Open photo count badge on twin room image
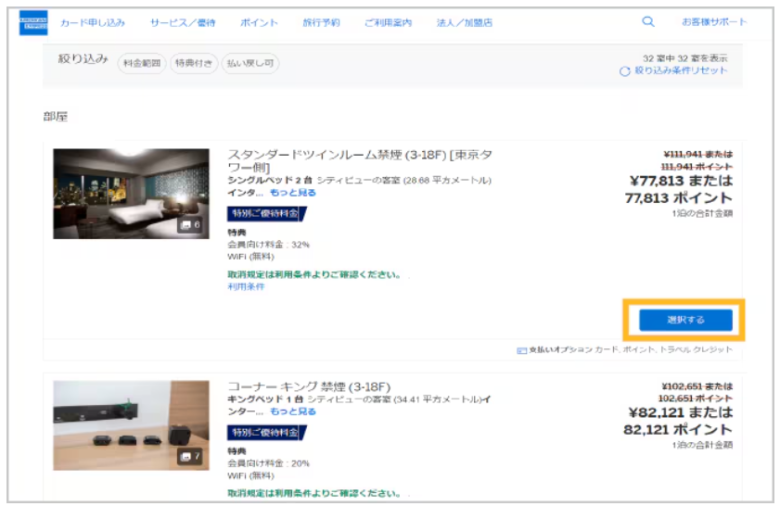The height and width of the screenshot is (506, 780). tap(190, 225)
